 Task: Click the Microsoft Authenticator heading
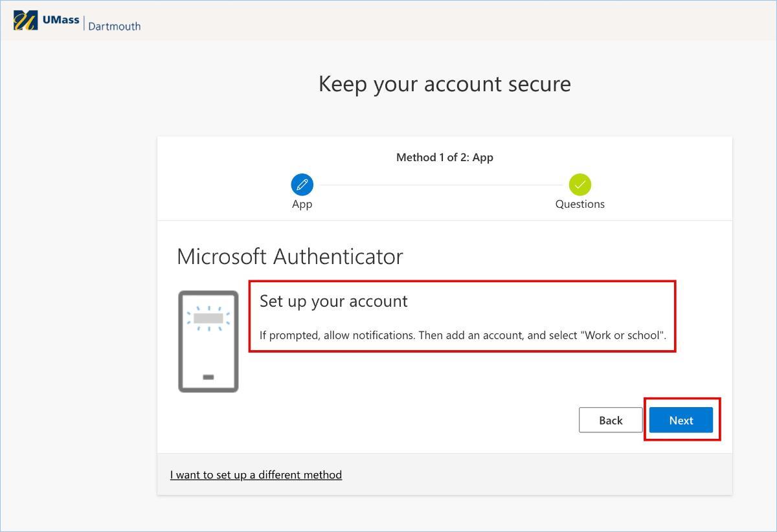[289, 256]
